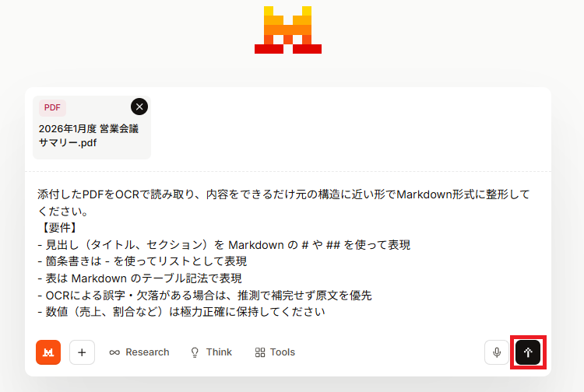The width and height of the screenshot is (584, 392).
Task: Open the orange Mistral agent button
Action: (x=48, y=352)
